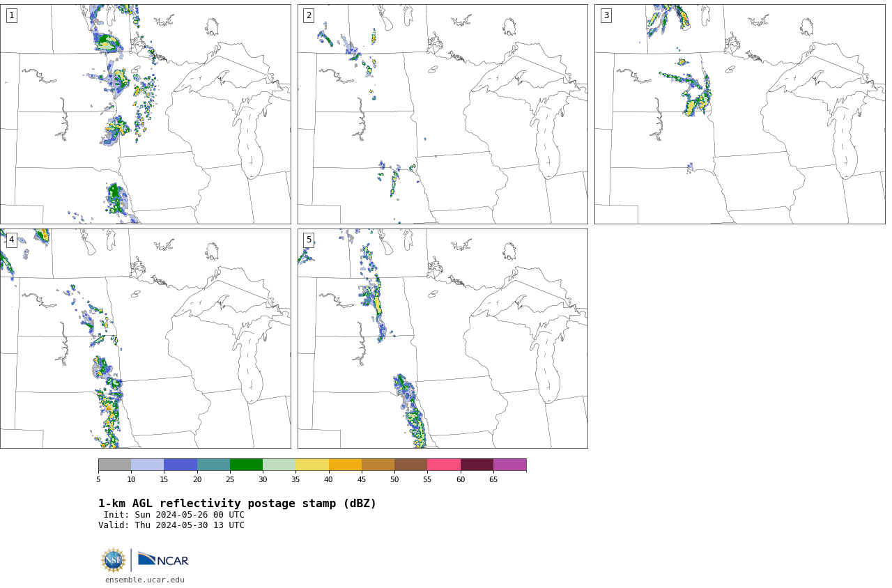The image size is (892, 588).
Task: Click the member number 2 label box
Action: coord(309,15)
